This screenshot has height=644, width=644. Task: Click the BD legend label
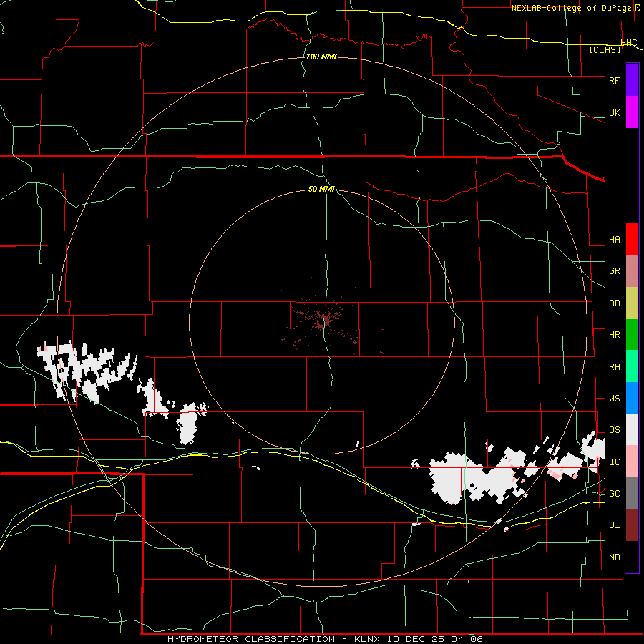(x=615, y=303)
